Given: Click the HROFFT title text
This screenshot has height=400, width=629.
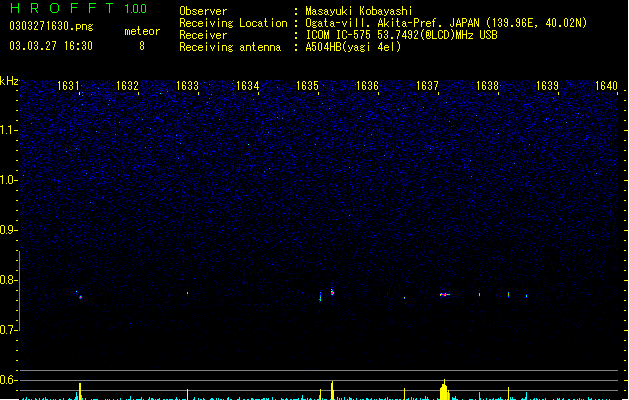Looking at the screenshot, I should (x=62, y=8).
